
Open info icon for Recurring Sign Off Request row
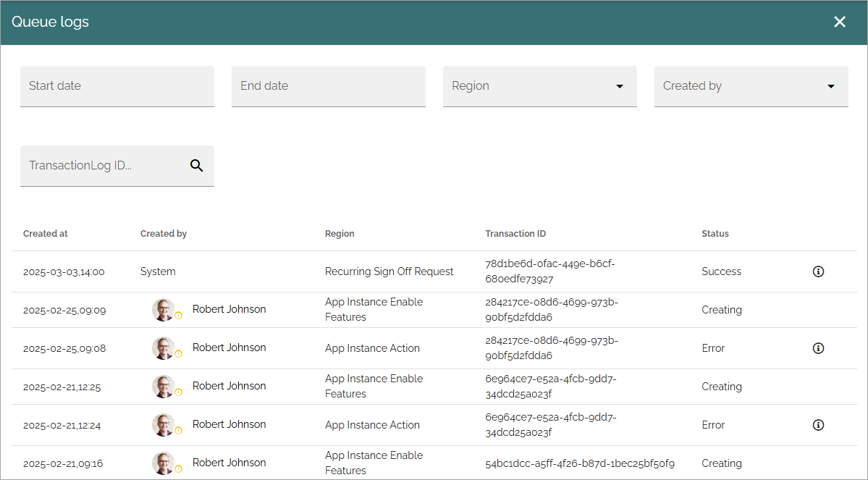point(818,271)
